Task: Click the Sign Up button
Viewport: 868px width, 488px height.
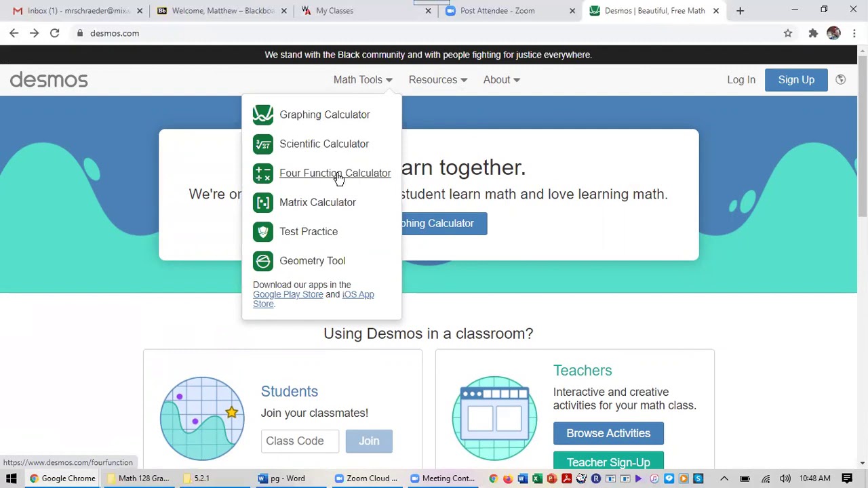Action: (796, 80)
